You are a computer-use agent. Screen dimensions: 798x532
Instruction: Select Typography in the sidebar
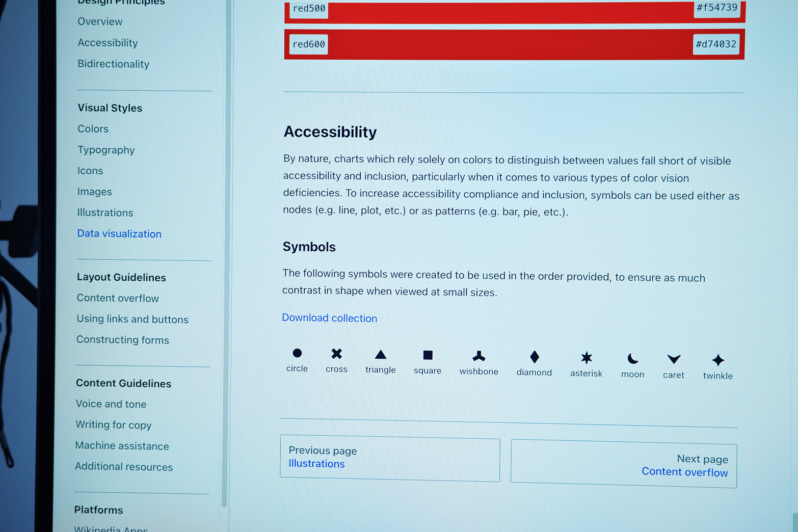[x=106, y=150]
